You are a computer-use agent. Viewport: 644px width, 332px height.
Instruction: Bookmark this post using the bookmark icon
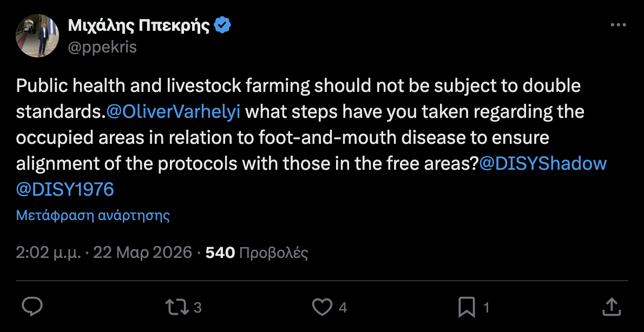coord(466,307)
